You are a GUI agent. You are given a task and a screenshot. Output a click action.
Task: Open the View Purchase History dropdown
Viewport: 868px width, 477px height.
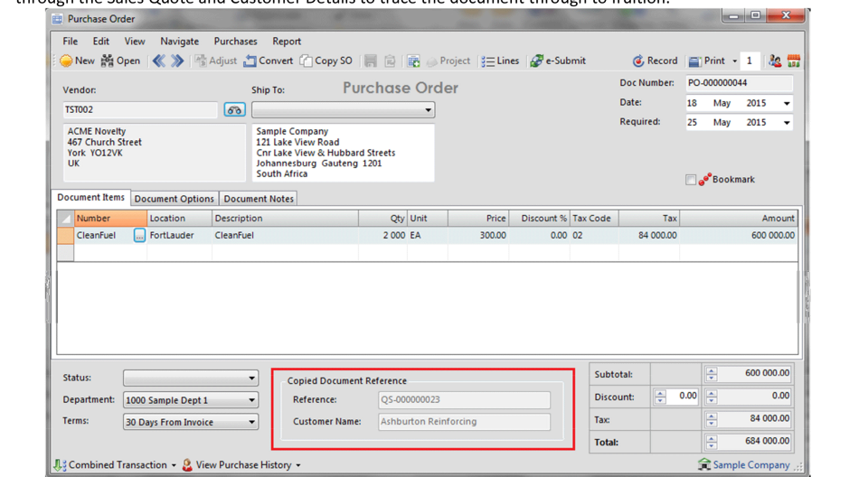click(x=242, y=465)
